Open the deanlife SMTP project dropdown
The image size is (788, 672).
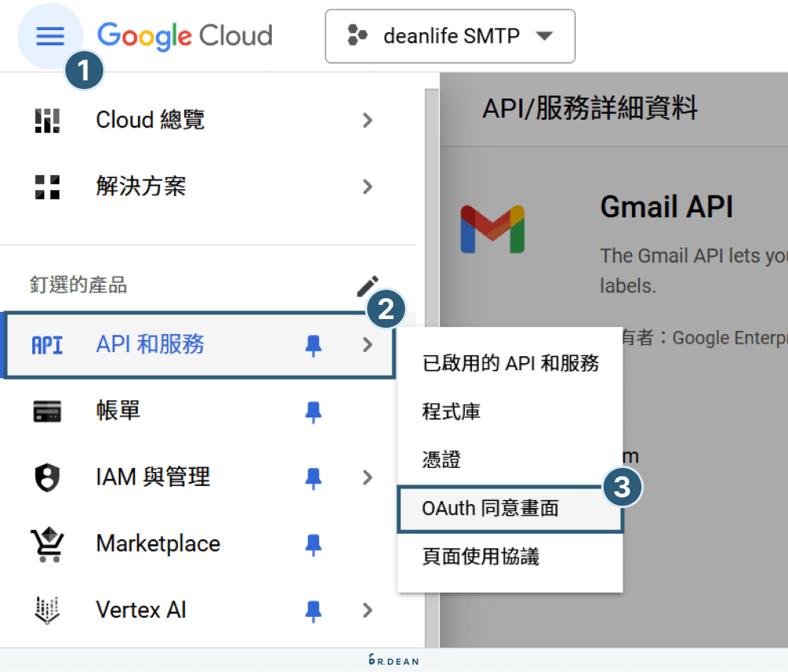click(449, 36)
